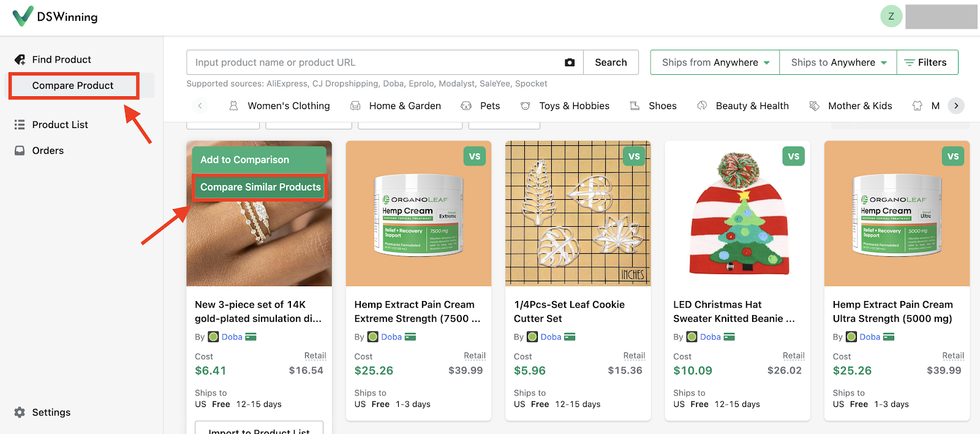Image resolution: width=980 pixels, height=434 pixels.
Task: Click VS badge on LED Christmas Hat
Action: [x=794, y=156]
